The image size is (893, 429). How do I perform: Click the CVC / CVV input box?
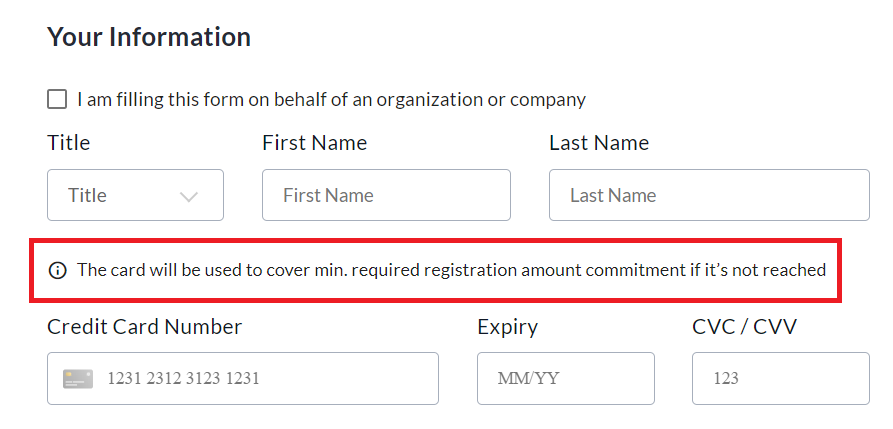point(780,378)
